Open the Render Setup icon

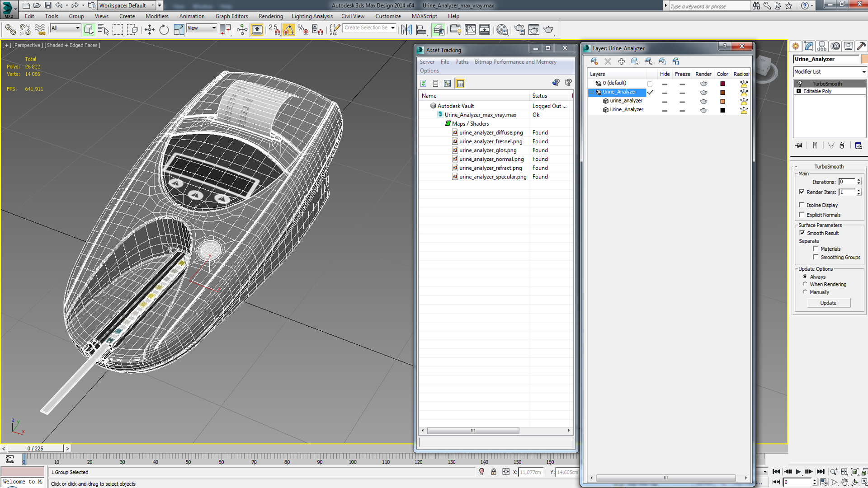[519, 30]
